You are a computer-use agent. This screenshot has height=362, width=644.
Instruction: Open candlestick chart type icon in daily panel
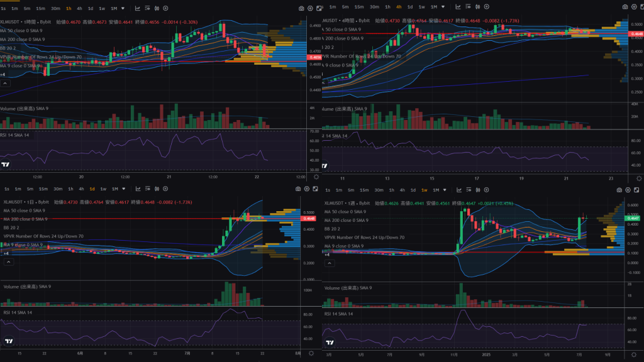click(157, 189)
